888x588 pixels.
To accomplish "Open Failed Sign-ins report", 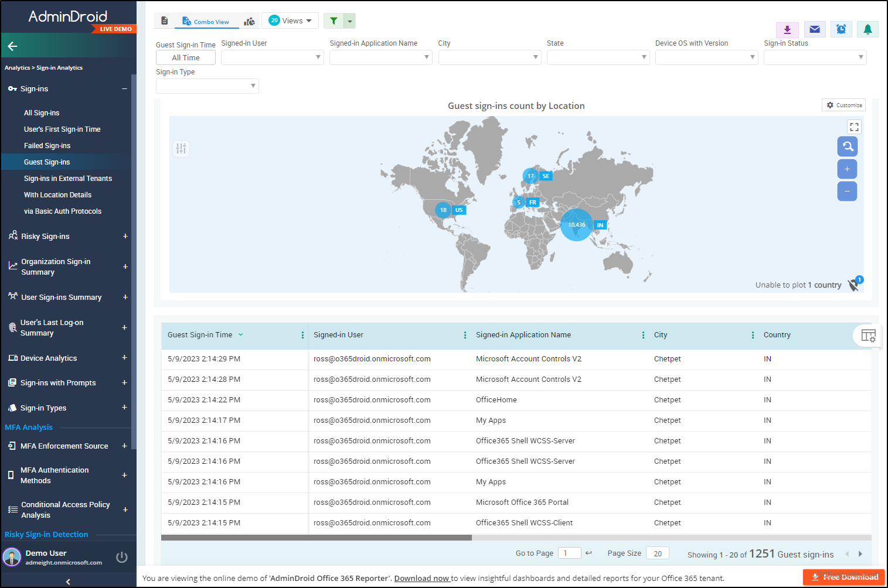I will [47, 146].
